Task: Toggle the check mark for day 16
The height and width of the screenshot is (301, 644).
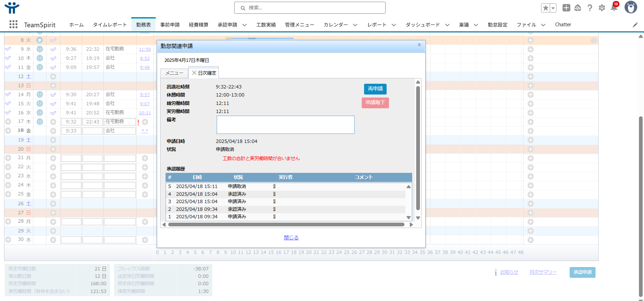Action: click(x=53, y=113)
